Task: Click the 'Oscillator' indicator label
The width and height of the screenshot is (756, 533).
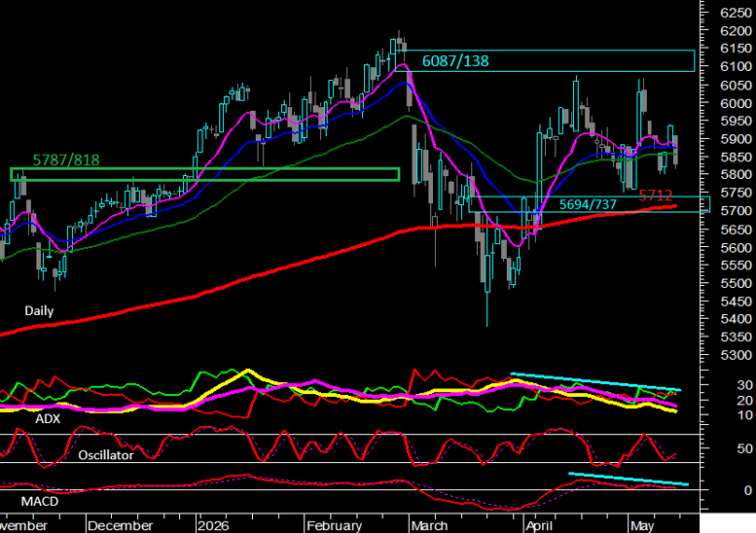Action: point(106,455)
